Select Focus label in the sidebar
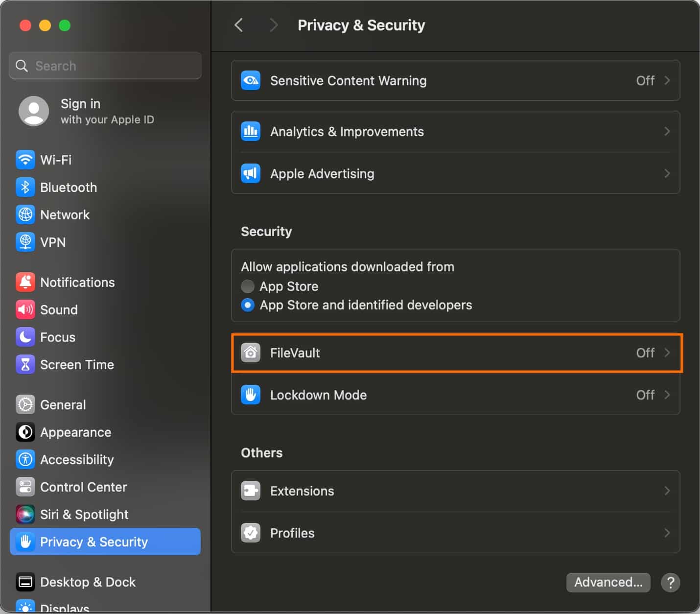 [58, 337]
